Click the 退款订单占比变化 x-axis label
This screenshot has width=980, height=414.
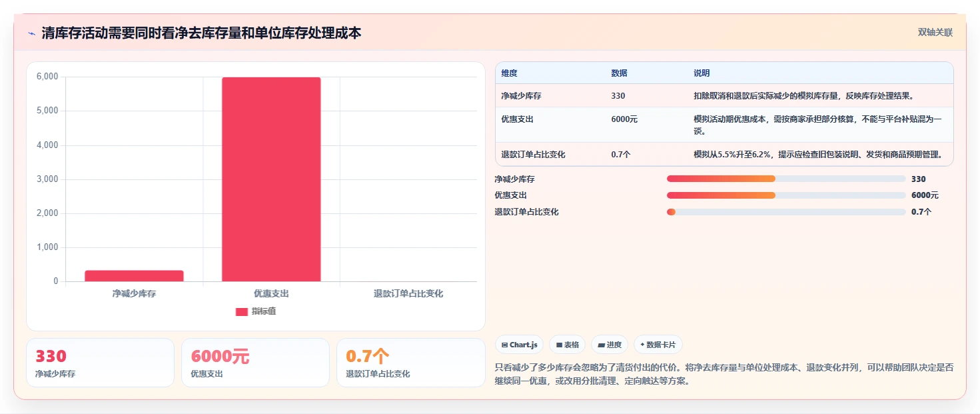point(408,293)
